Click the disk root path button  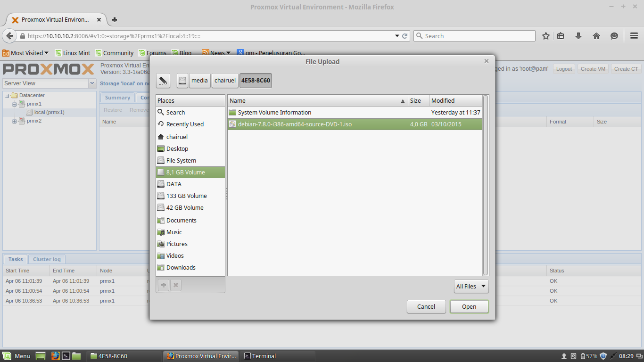[x=182, y=81]
